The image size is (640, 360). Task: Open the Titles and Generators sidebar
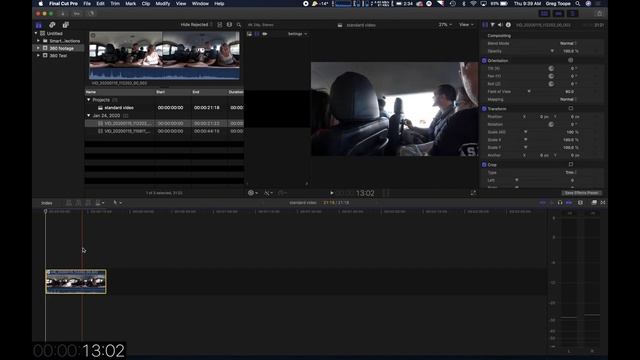(65, 25)
